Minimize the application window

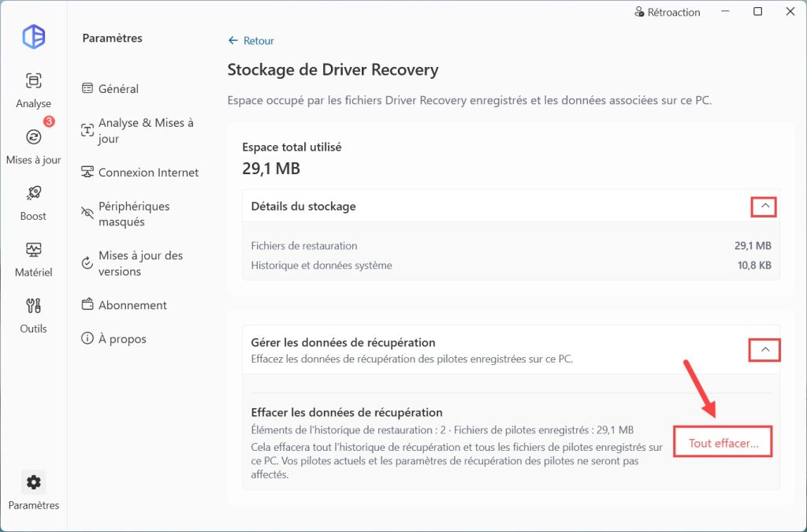726,11
